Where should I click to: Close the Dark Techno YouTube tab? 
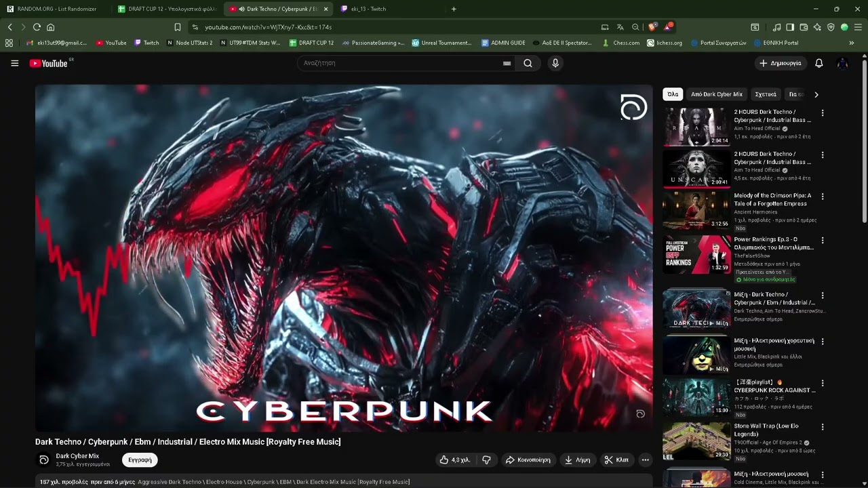pos(325,9)
